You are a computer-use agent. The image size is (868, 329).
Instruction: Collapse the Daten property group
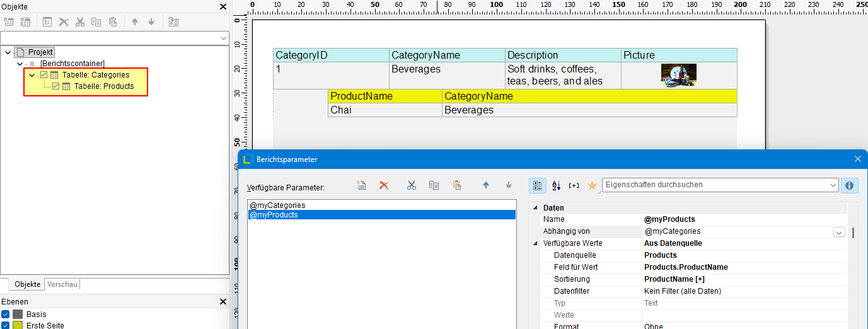click(x=536, y=208)
